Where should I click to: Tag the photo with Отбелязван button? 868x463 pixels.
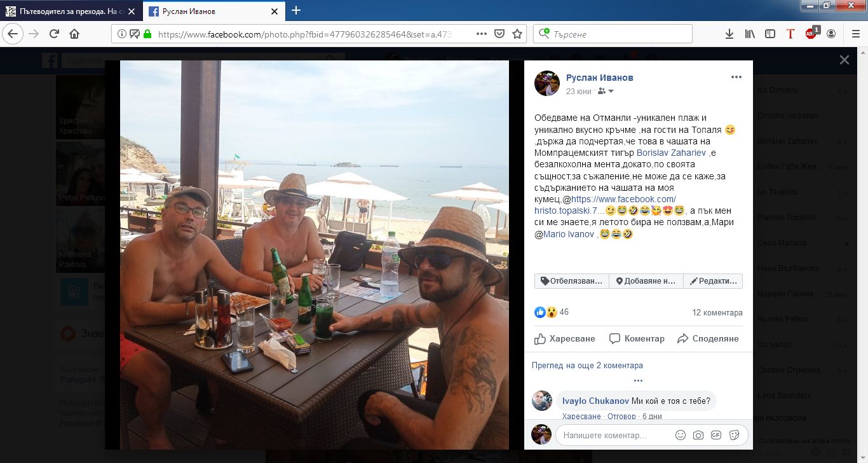571,281
